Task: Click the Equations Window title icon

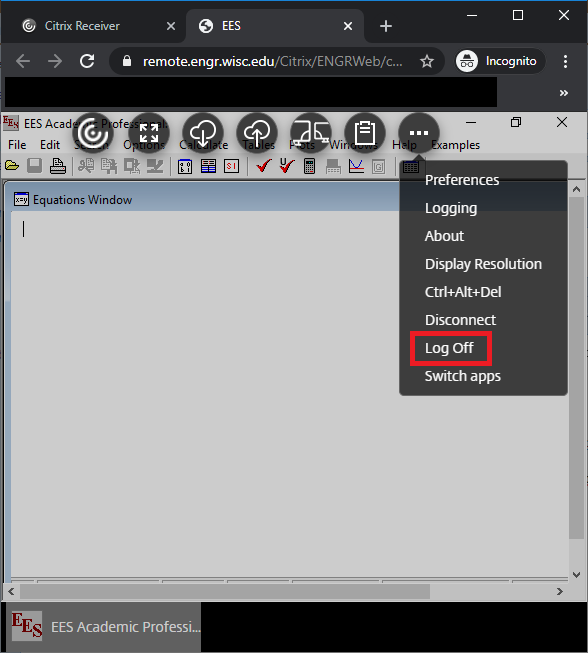Action: [x=21, y=199]
